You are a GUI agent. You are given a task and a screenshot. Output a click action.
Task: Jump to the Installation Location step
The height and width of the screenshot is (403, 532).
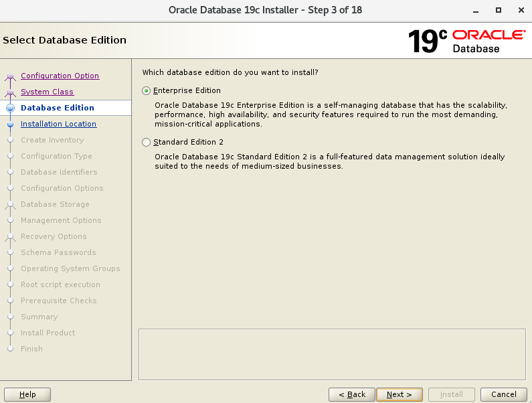click(x=58, y=124)
